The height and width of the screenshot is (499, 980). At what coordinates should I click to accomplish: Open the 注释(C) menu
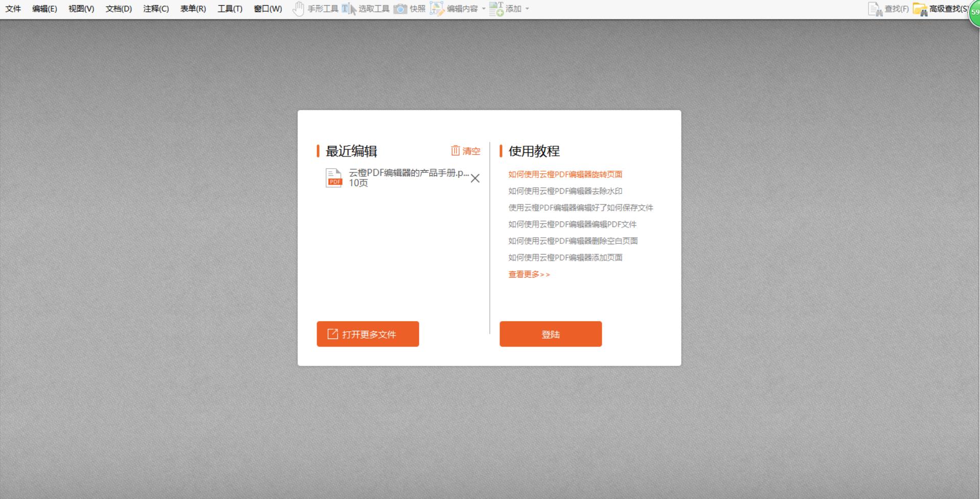tap(156, 9)
